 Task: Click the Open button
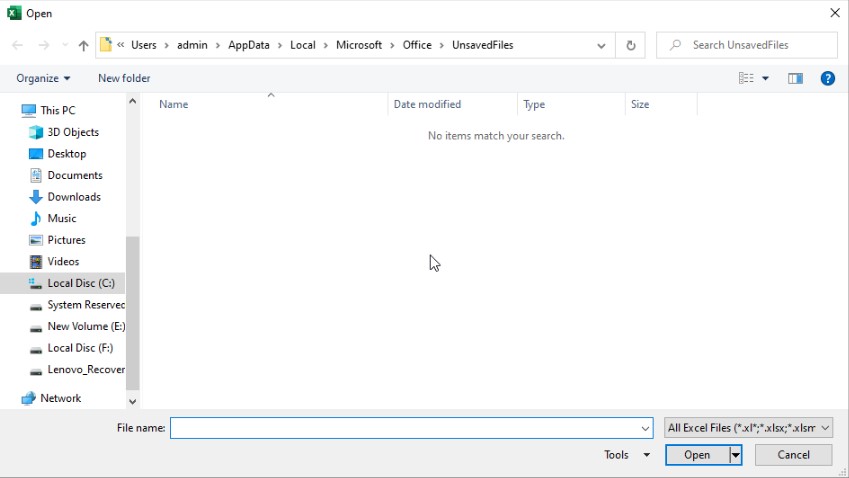pos(697,455)
